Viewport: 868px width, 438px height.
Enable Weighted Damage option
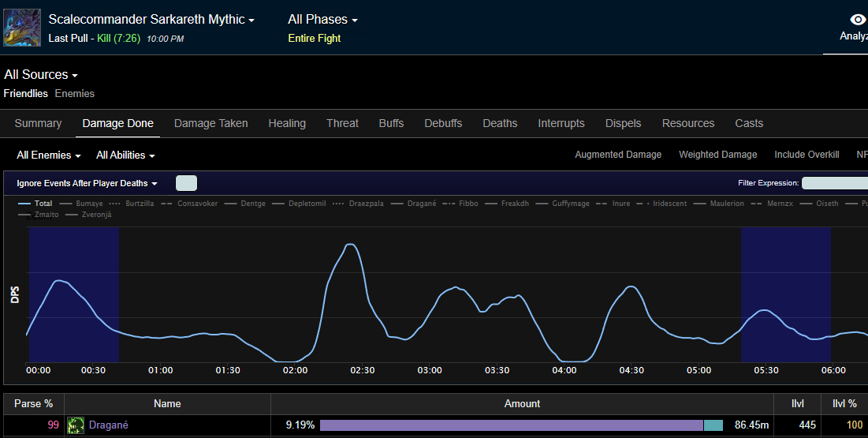tap(718, 155)
